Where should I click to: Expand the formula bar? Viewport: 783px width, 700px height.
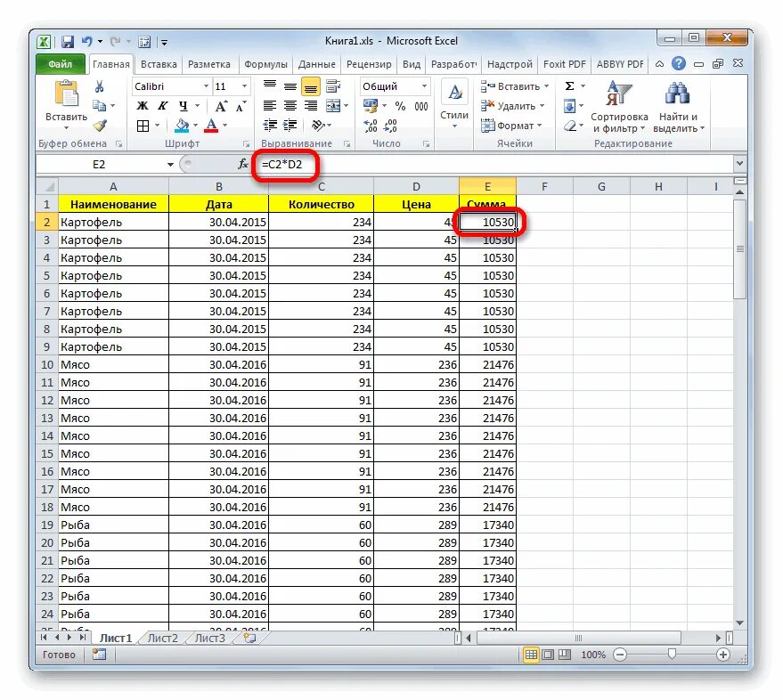pos(739,163)
